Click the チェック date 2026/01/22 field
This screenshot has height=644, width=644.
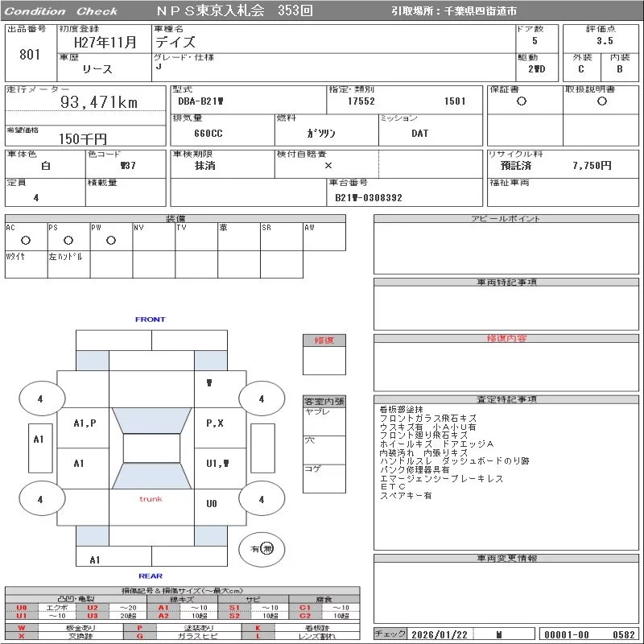tap(437, 634)
